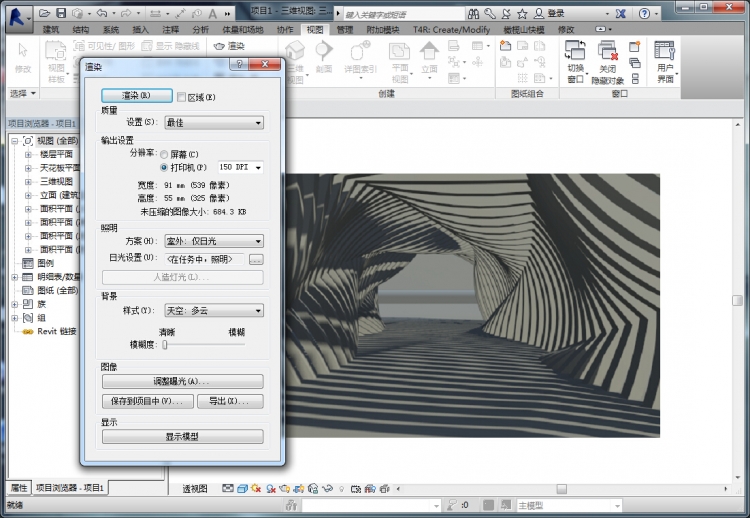Click the help question mark in render dialog title
This screenshot has height=518, width=750.
point(240,64)
